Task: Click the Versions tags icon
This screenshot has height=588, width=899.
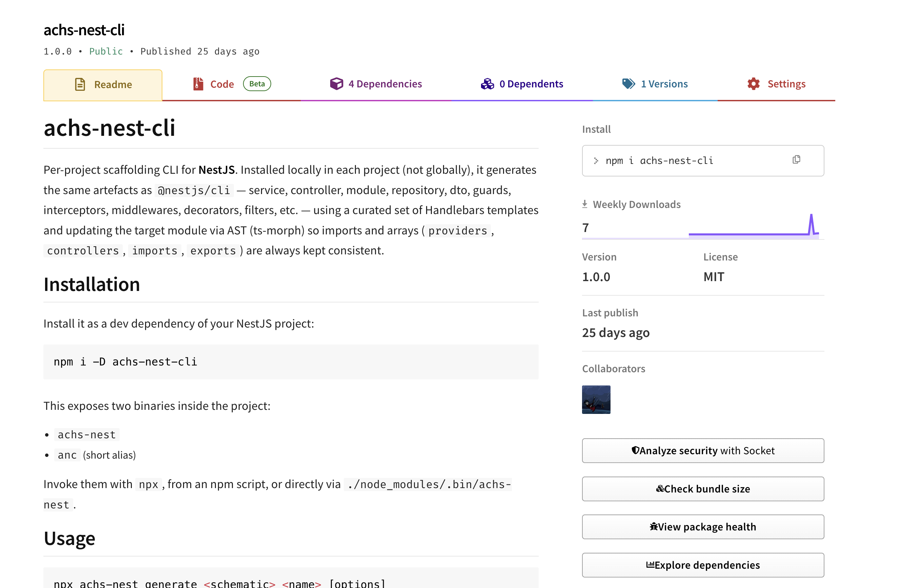Action: coord(628,84)
